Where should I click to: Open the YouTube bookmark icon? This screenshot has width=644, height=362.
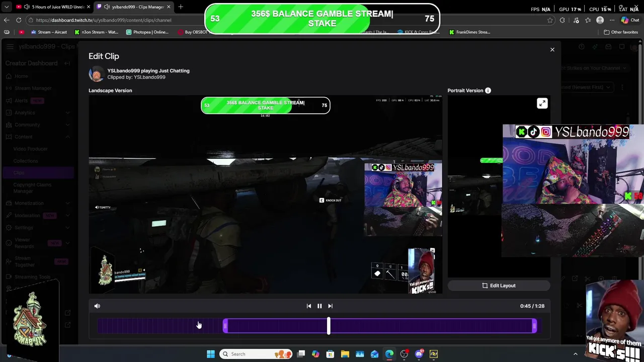tap(21, 32)
